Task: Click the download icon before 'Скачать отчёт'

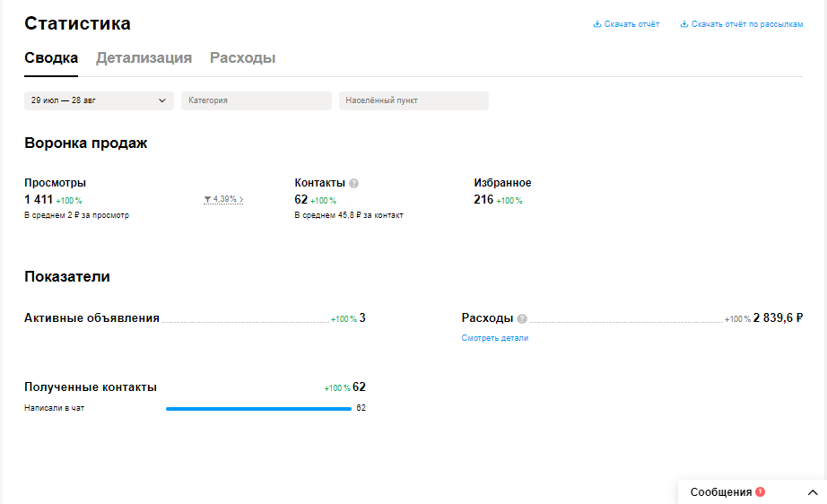Action: pos(597,24)
